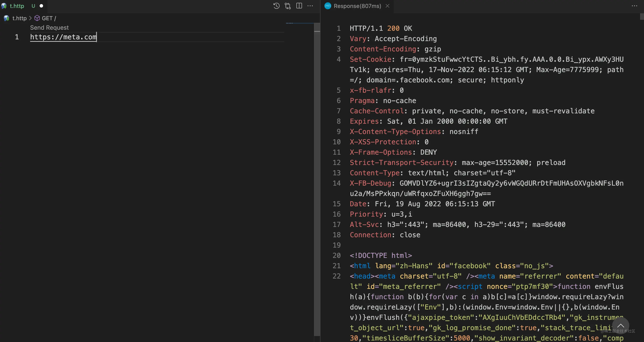
Task: Click REST Client icon on Response tab
Action: [328, 6]
